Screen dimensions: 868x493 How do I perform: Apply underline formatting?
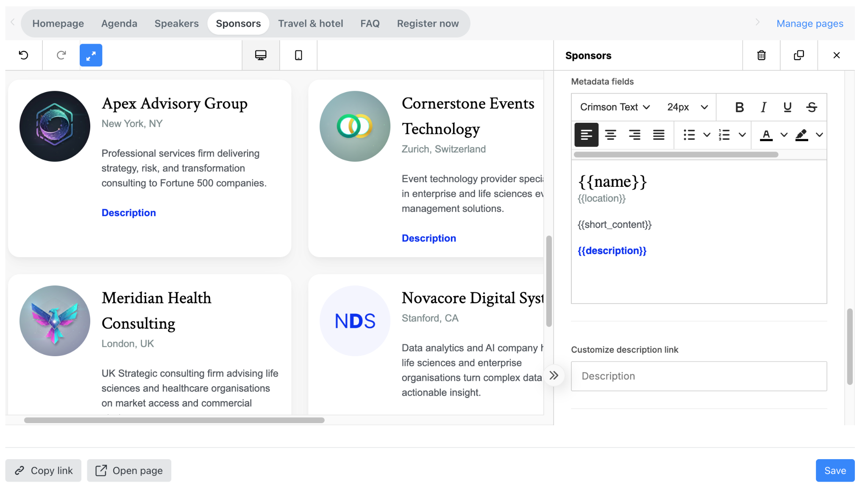(x=787, y=107)
